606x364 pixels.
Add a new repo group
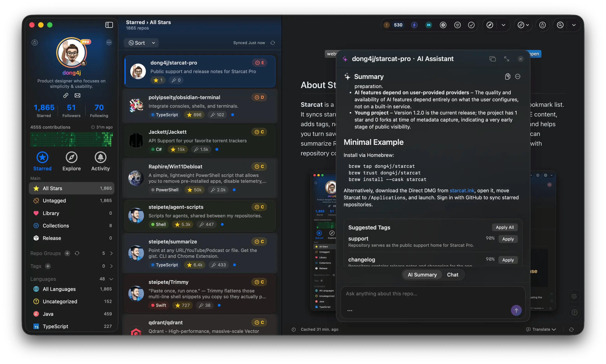(x=67, y=253)
